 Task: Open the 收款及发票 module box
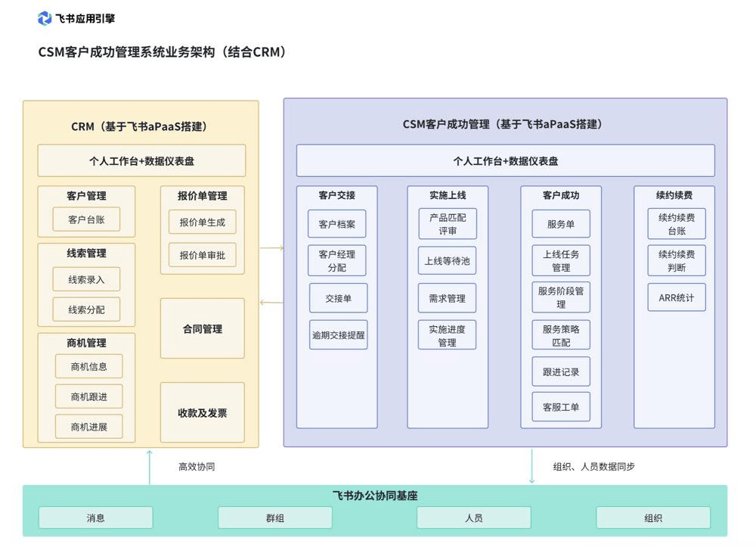[203, 412]
